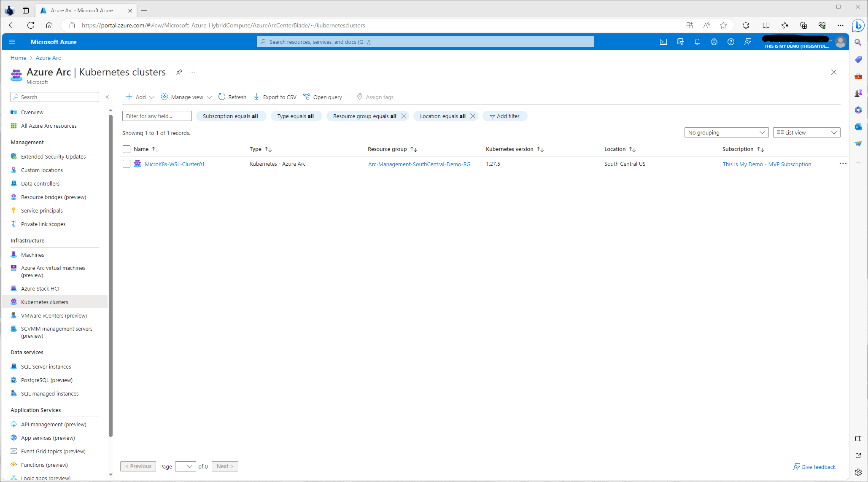Click the Filter for any field box
Viewport: 868px width, 482px height.
pyautogui.click(x=157, y=116)
